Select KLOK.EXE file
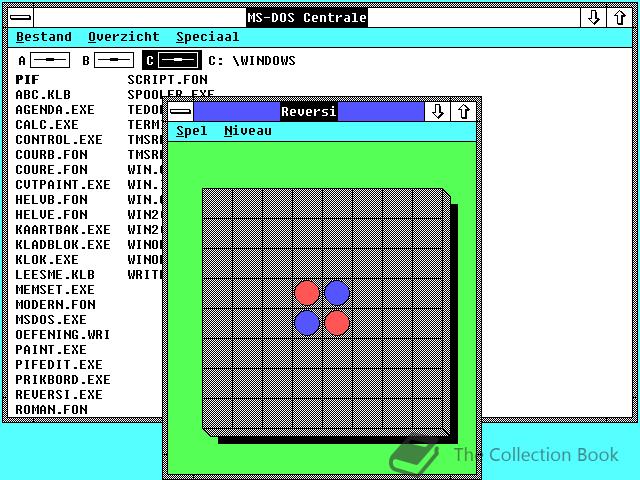640x480 pixels. point(47,260)
